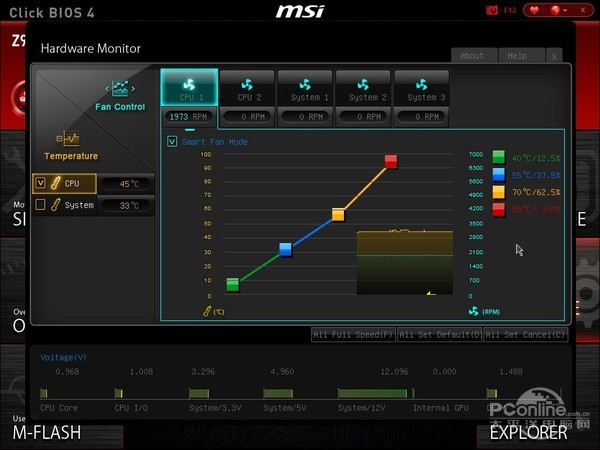
Task: Click the System 1 0 RPM readout
Action: 305,117
